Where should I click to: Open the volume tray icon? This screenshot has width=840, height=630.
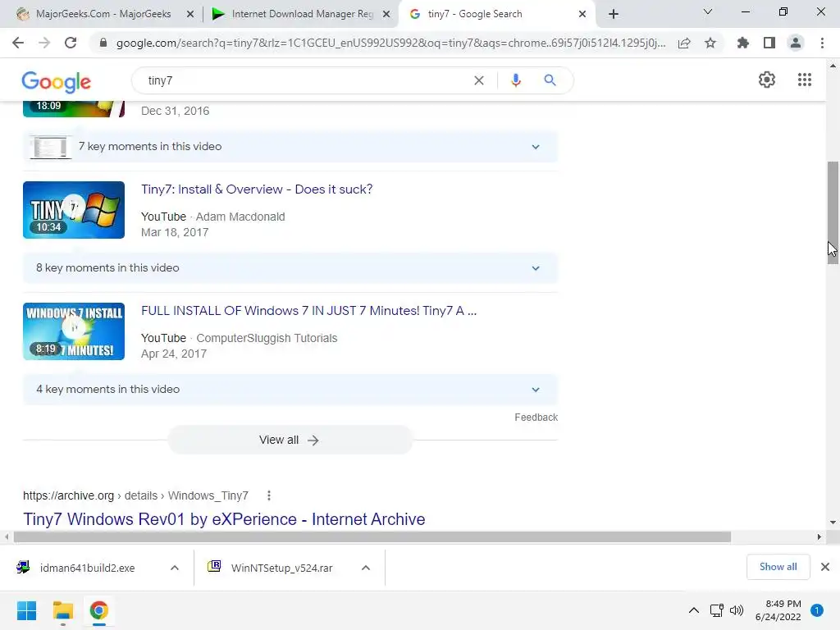click(x=737, y=610)
